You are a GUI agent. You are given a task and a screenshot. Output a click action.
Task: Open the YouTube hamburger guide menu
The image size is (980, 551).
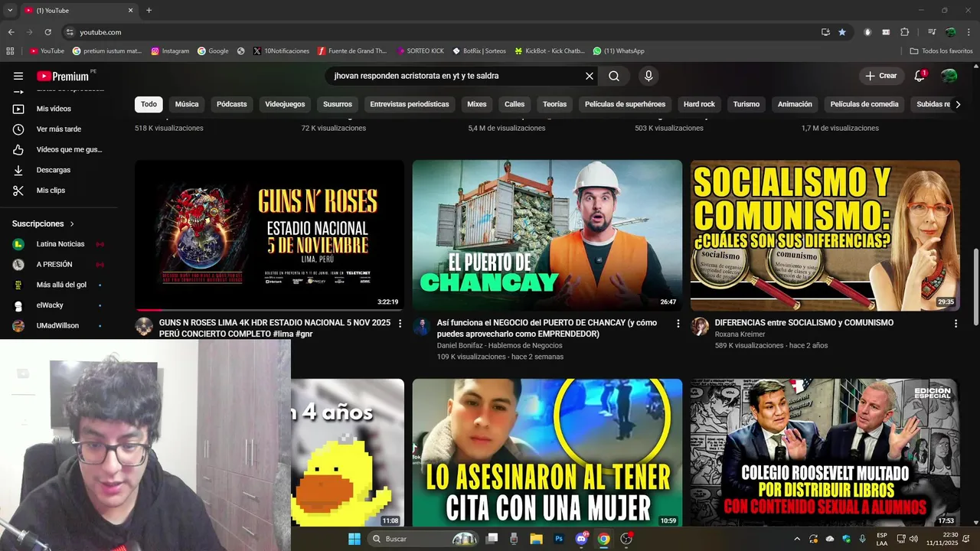[18, 76]
